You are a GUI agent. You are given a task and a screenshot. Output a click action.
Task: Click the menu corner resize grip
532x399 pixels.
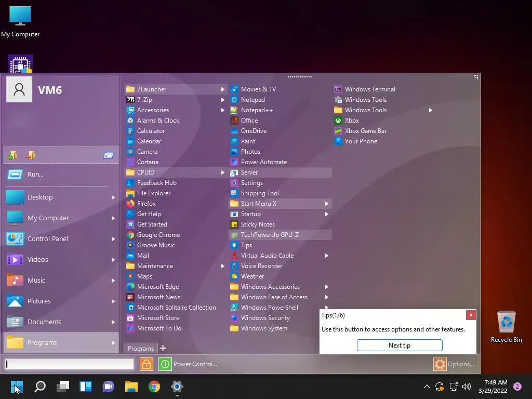click(476, 77)
